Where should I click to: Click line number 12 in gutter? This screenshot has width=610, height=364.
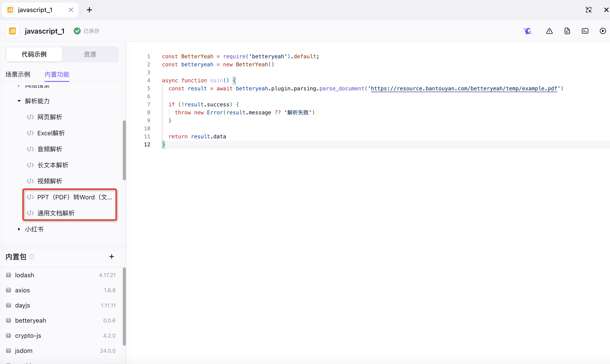147,144
